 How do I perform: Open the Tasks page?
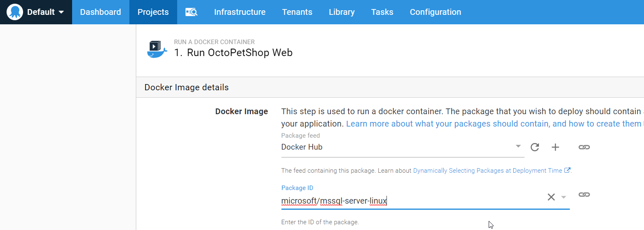tap(382, 12)
